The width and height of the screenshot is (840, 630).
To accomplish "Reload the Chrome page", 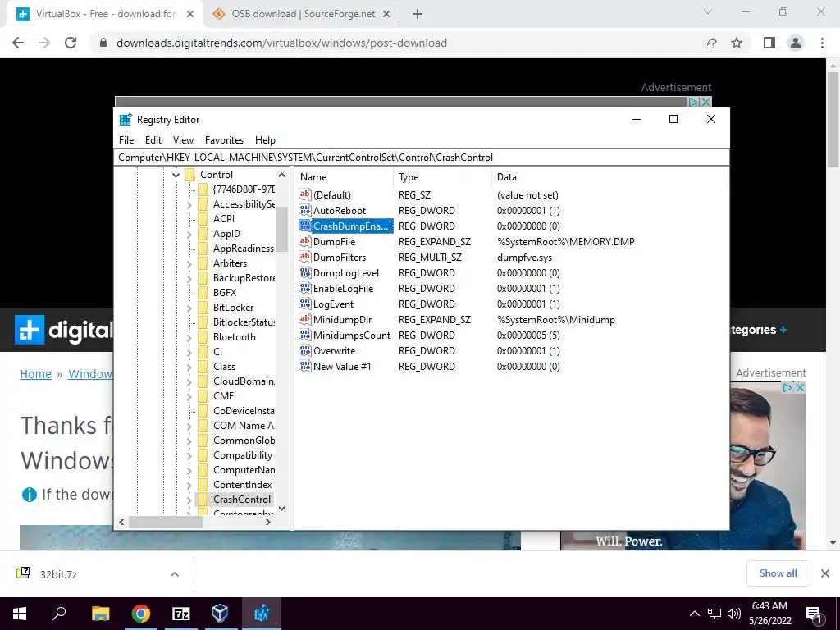I will tap(71, 43).
